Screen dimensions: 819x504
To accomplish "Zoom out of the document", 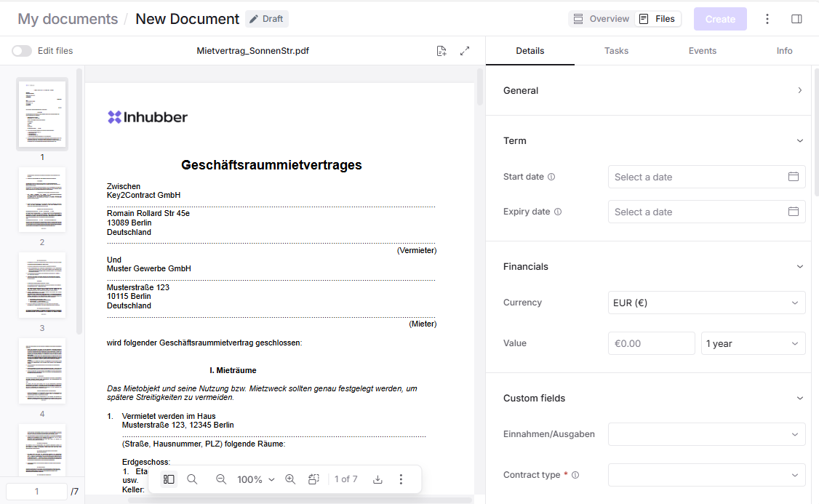I will (221, 479).
